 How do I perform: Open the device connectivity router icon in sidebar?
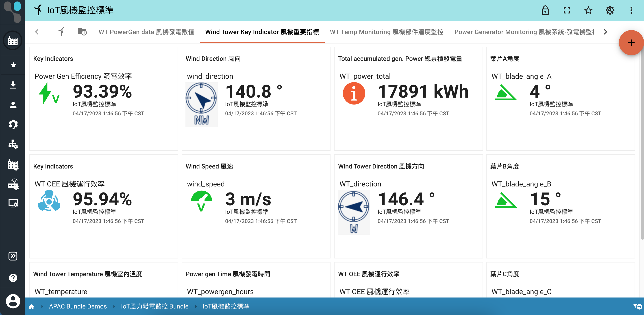[x=13, y=184]
